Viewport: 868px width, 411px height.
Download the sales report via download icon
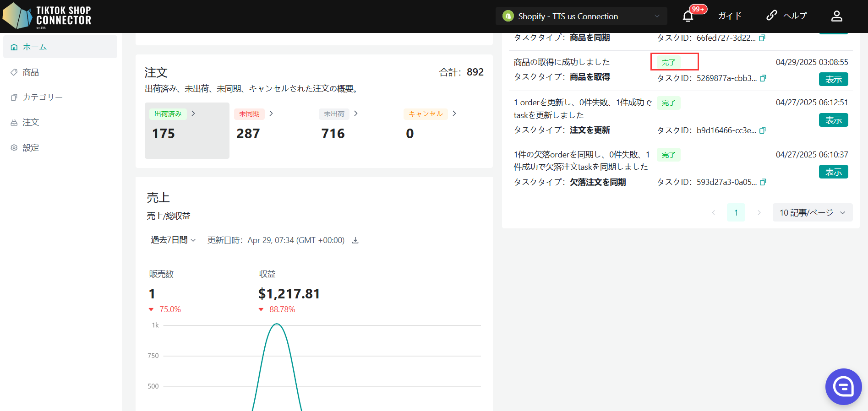pyautogui.click(x=355, y=240)
